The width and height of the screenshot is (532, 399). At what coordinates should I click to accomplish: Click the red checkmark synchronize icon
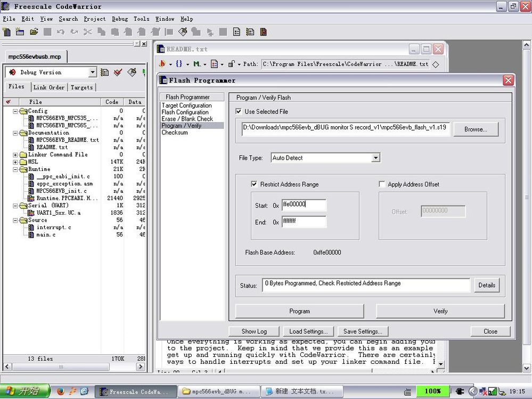118,72
